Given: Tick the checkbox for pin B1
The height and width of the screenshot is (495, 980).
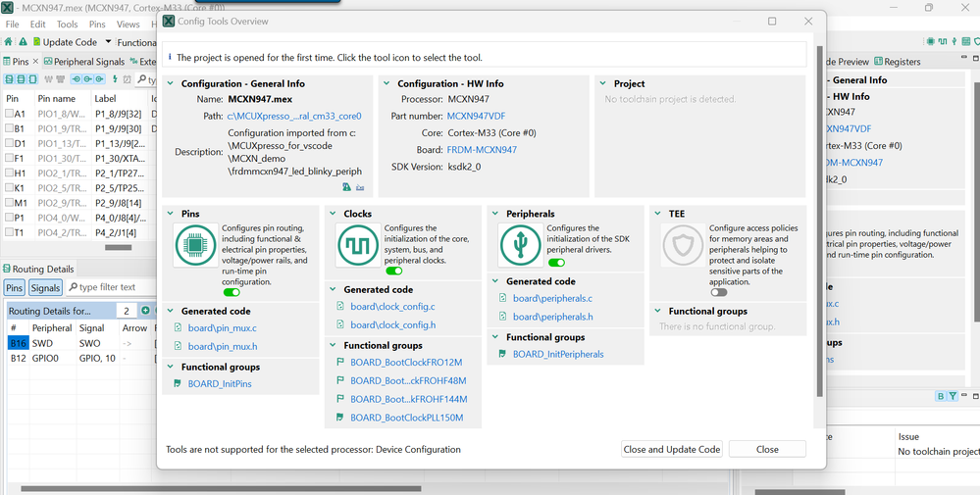Looking at the screenshot, I should tap(10, 128).
